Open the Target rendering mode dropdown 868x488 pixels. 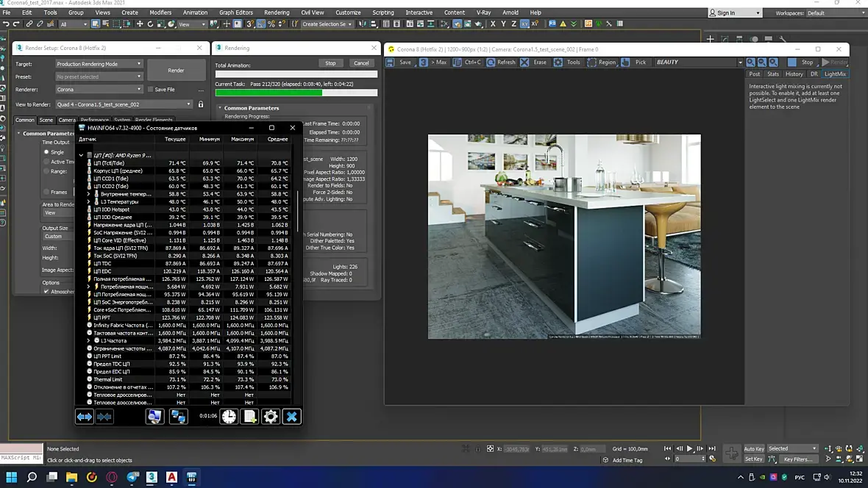click(99, 64)
